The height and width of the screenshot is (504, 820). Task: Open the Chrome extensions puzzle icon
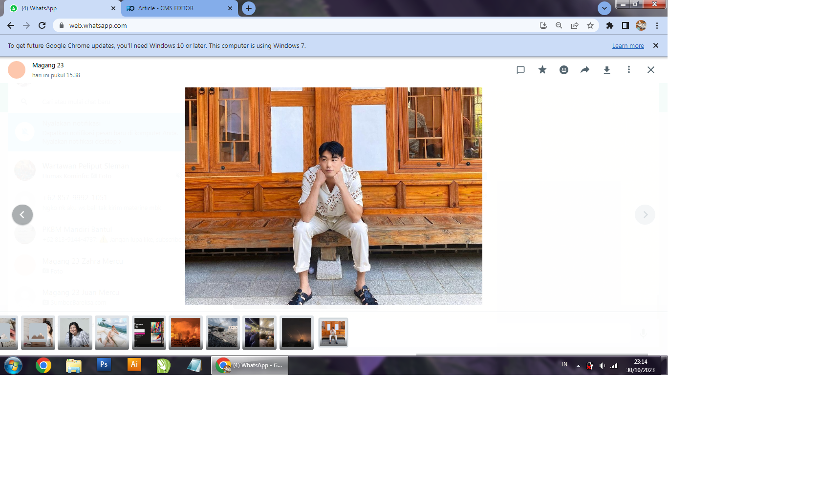point(610,25)
